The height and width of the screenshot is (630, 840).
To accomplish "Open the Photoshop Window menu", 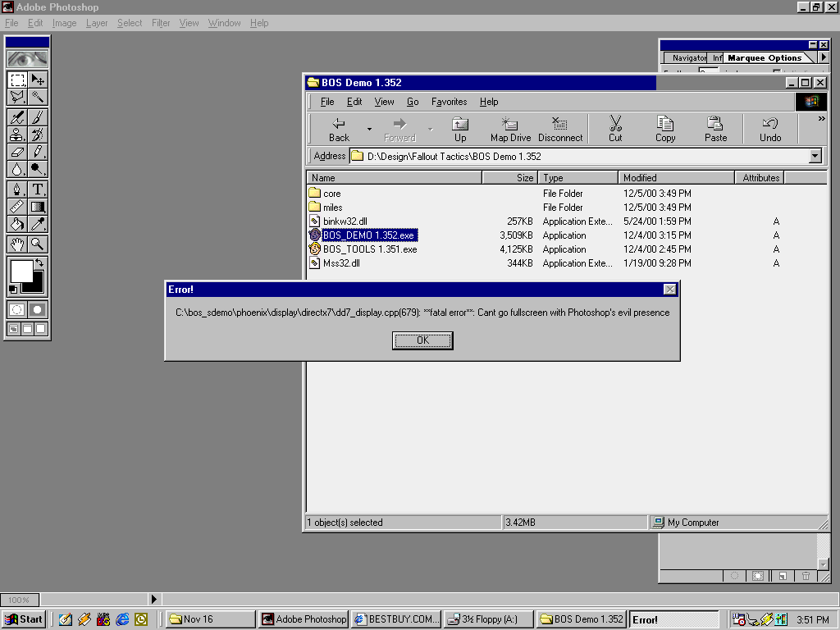I will (x=225, y=23).
